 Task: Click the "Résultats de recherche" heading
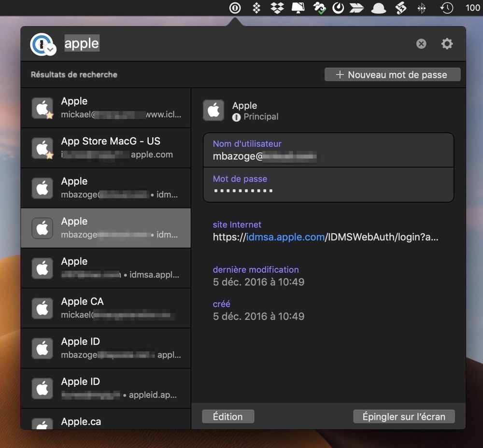[74, 74]
